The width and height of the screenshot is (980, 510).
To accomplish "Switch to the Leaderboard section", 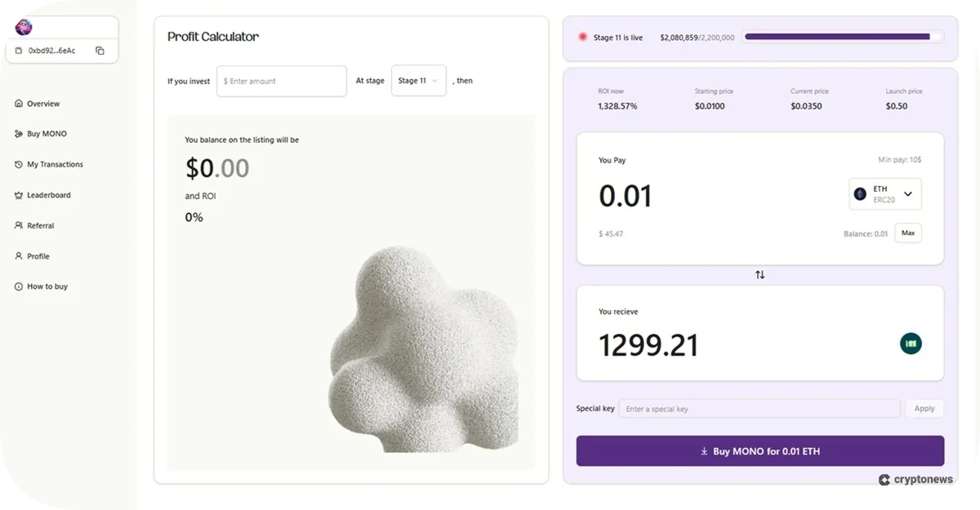I will click(48, 195).
